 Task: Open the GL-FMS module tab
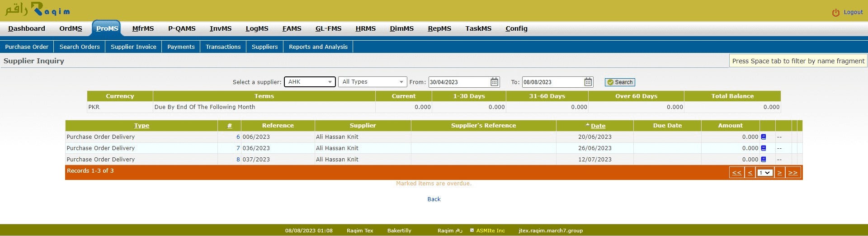pos(328,28)
